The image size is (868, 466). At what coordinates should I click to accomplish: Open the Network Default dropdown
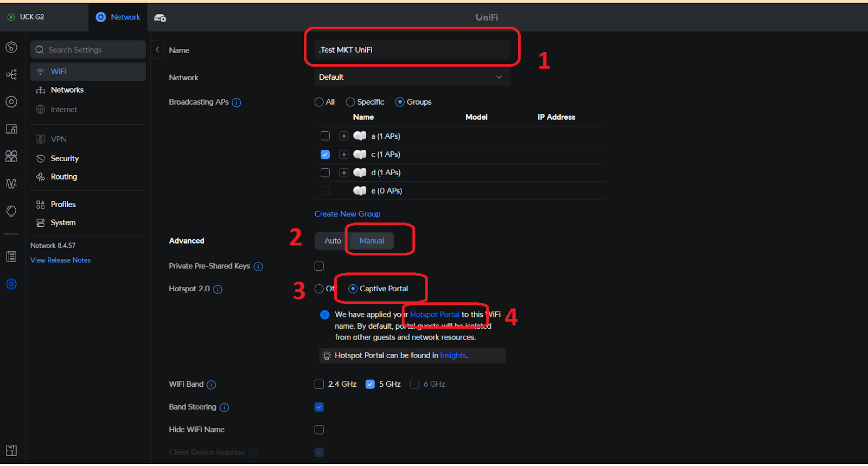(412, 77)
